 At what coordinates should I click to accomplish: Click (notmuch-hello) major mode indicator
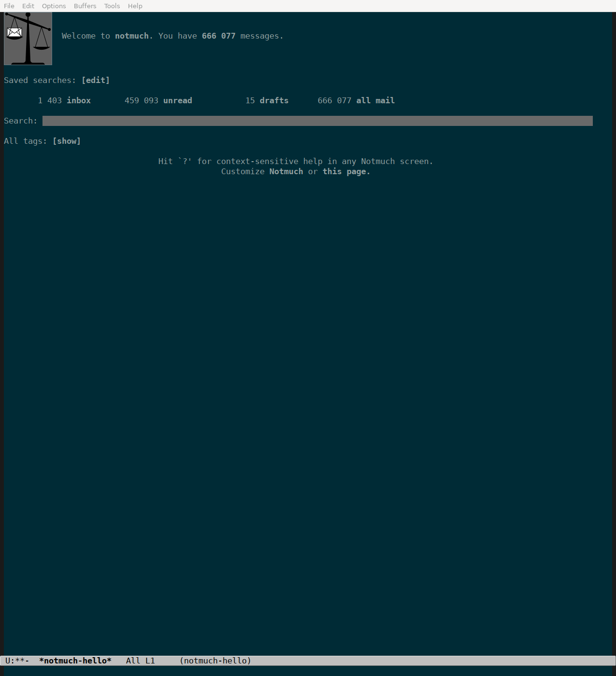click(215, 661)
